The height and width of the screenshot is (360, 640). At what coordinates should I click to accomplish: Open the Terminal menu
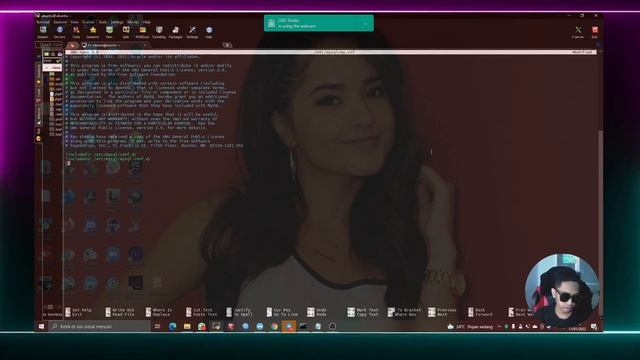43,22
